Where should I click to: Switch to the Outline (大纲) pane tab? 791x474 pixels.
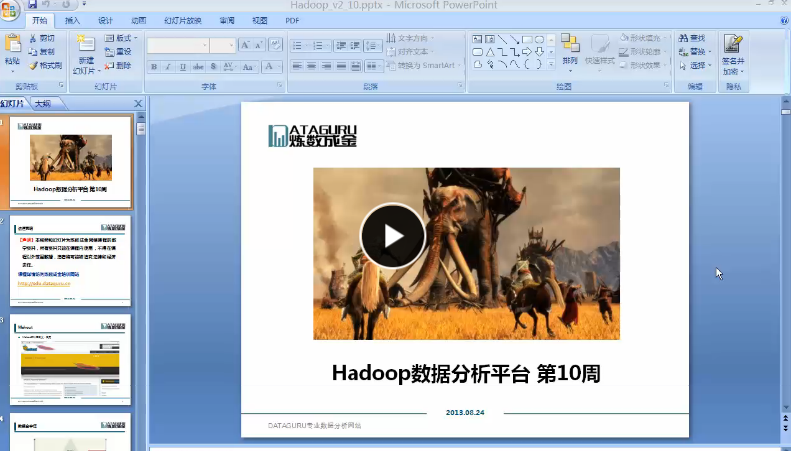(x=43, y=103)
